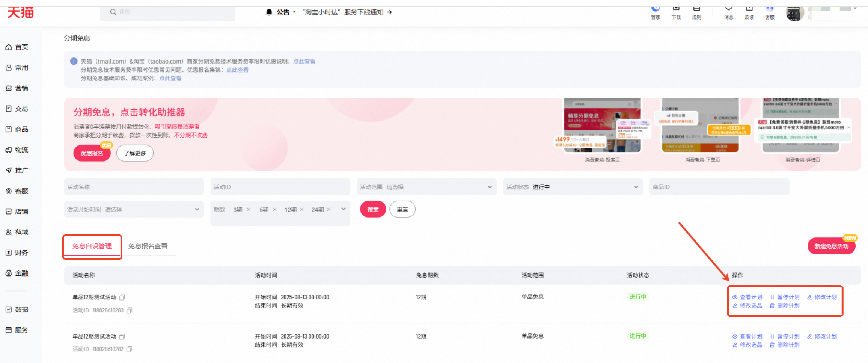This screenshot has height=363, width=868.
Task: Remove the 12期 tag from 期数 filter
Action: pos(302,209)
